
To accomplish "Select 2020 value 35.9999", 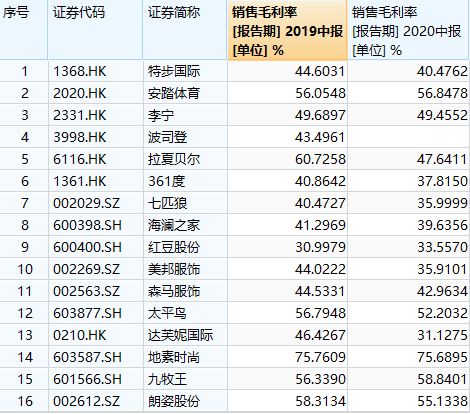I will click(442, 203).
